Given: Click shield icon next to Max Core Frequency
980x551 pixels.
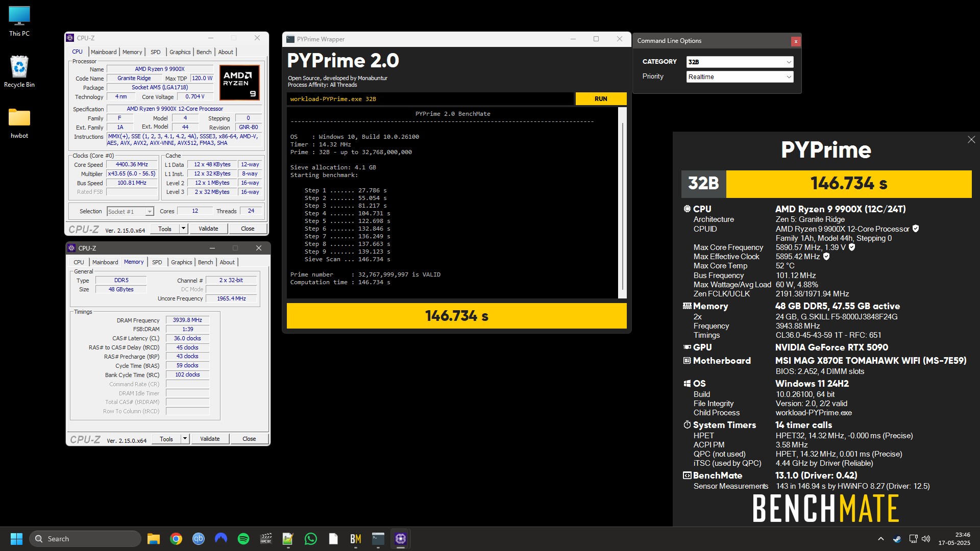Looking at the screenshot, I should tap(852, 247).
